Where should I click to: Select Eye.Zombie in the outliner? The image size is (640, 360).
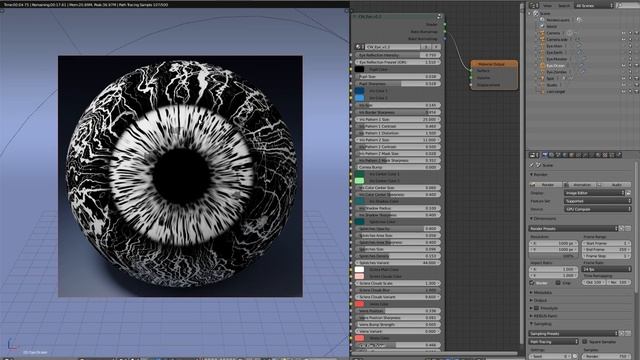tap(556, 72)
